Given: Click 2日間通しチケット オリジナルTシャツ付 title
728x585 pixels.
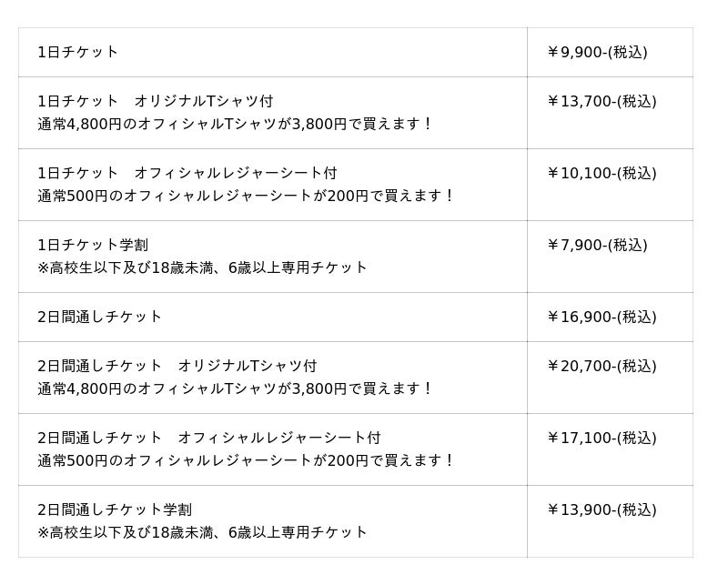Looking at the screenshot, I should point(177,366).
